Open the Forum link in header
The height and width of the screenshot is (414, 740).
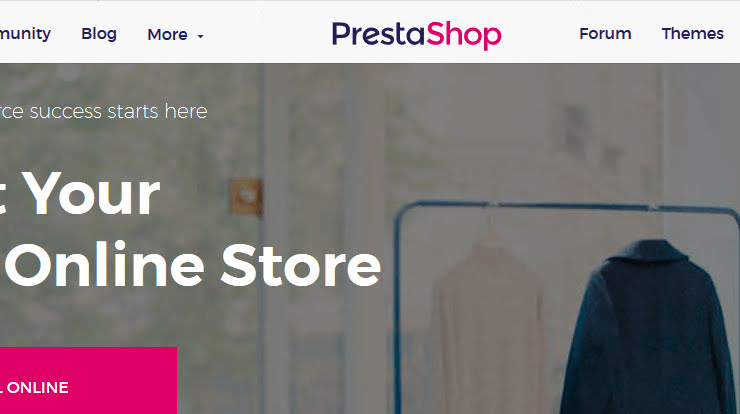605,34
